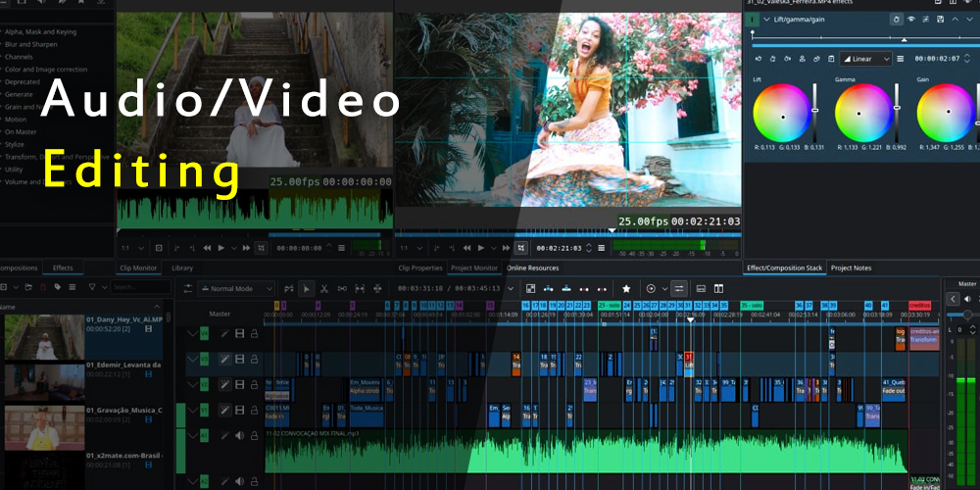Click the favorite effects star icon
Viewport: 980px width, 490px height.
(x=626, y=289)
